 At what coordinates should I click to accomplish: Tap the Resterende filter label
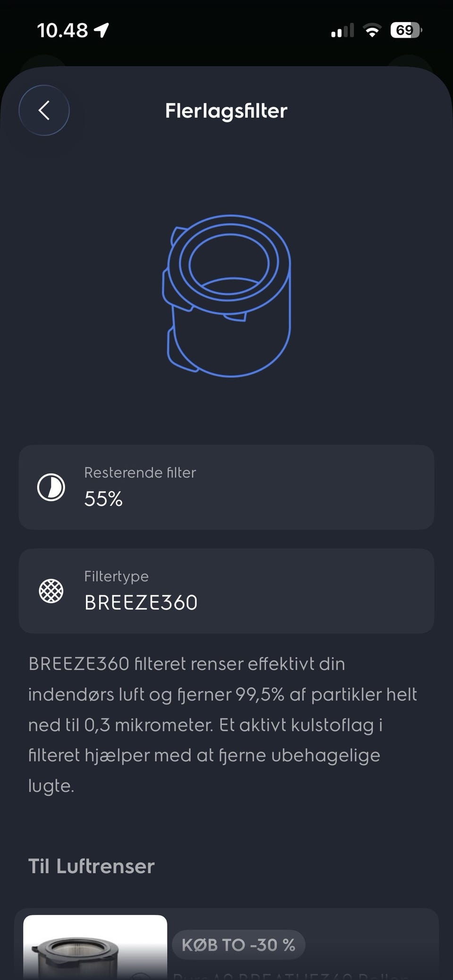140,473
